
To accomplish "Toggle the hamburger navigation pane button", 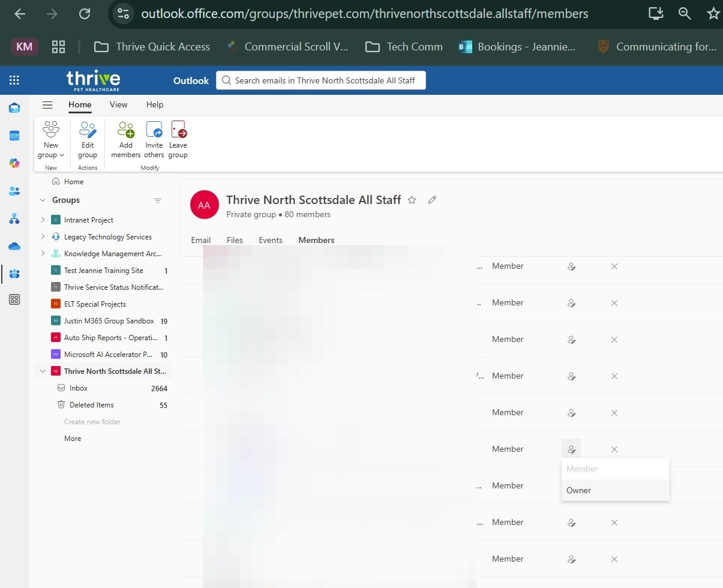I will [47, 105].
